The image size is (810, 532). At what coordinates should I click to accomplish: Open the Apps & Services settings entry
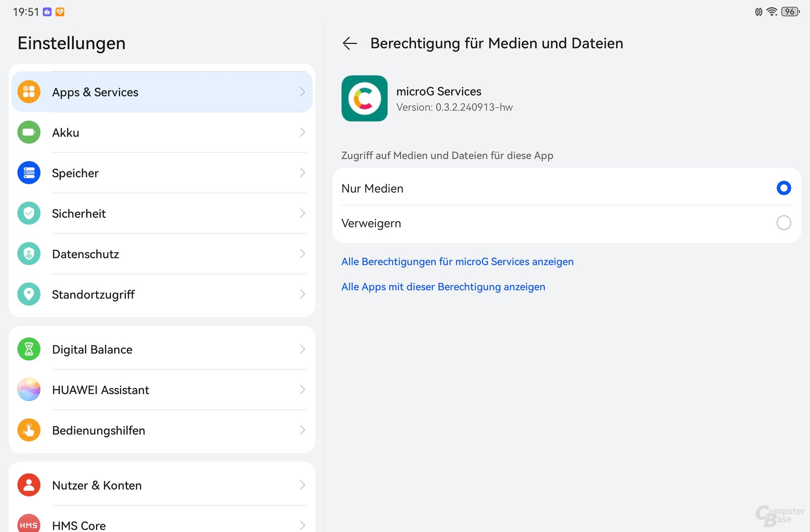[x=162, y=92]
